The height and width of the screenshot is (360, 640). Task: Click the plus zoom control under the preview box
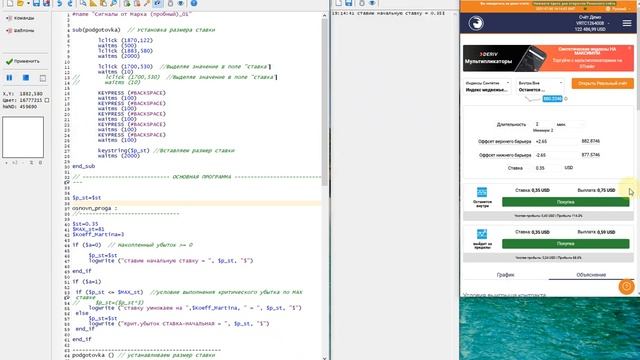(x=6, y=162)
